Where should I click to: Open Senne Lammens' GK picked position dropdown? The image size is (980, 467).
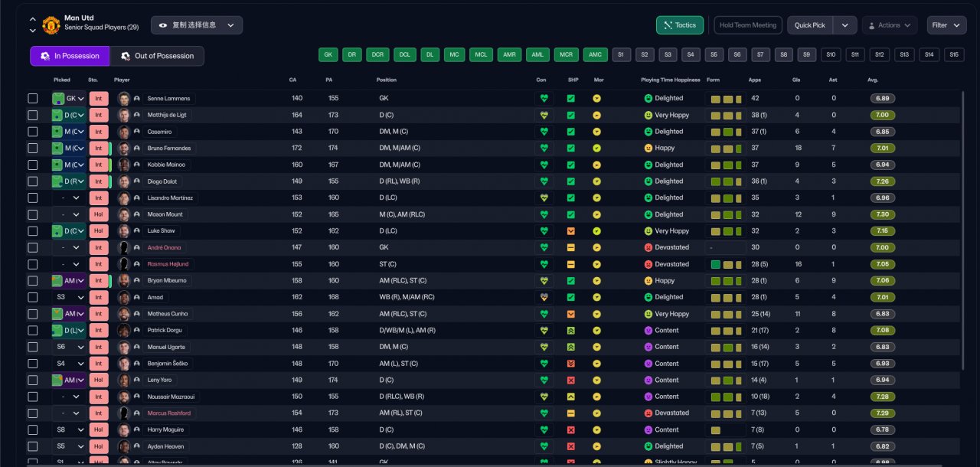[x=69, y=99]
